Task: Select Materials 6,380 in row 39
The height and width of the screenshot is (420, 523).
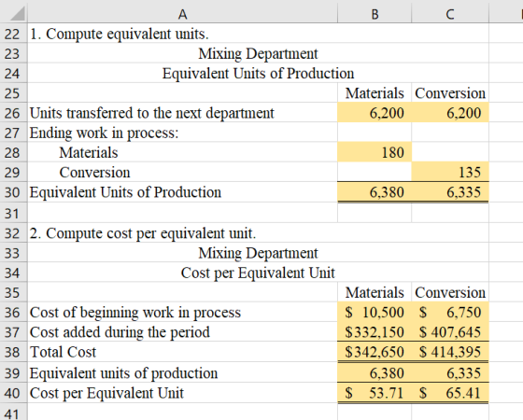Action: pyautogui.click(x=375, y=373)
